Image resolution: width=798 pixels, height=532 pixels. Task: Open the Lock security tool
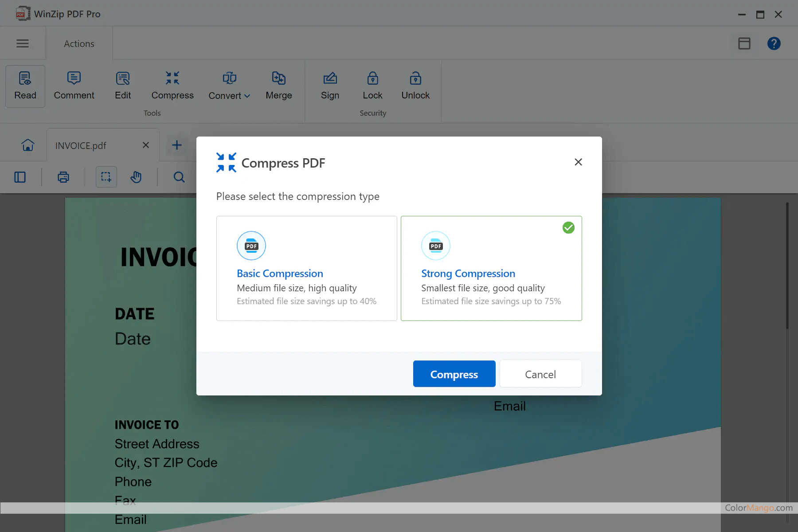(372, 86)
